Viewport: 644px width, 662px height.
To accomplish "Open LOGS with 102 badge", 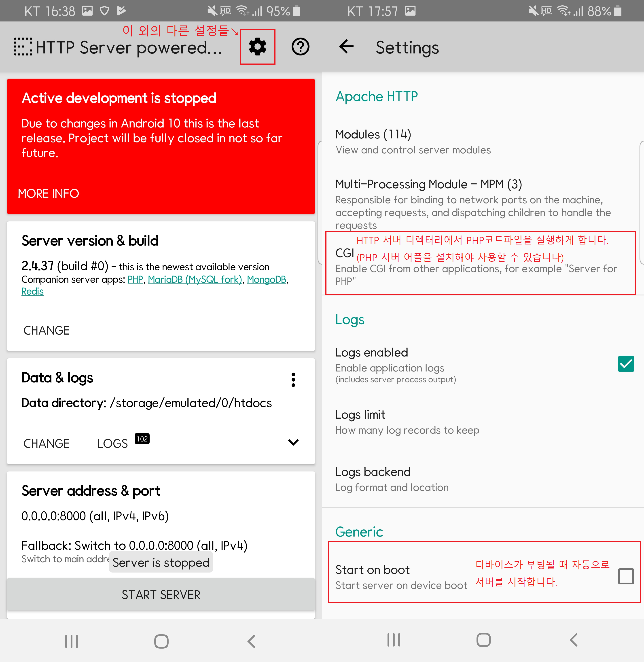I will tap(113, 443).
